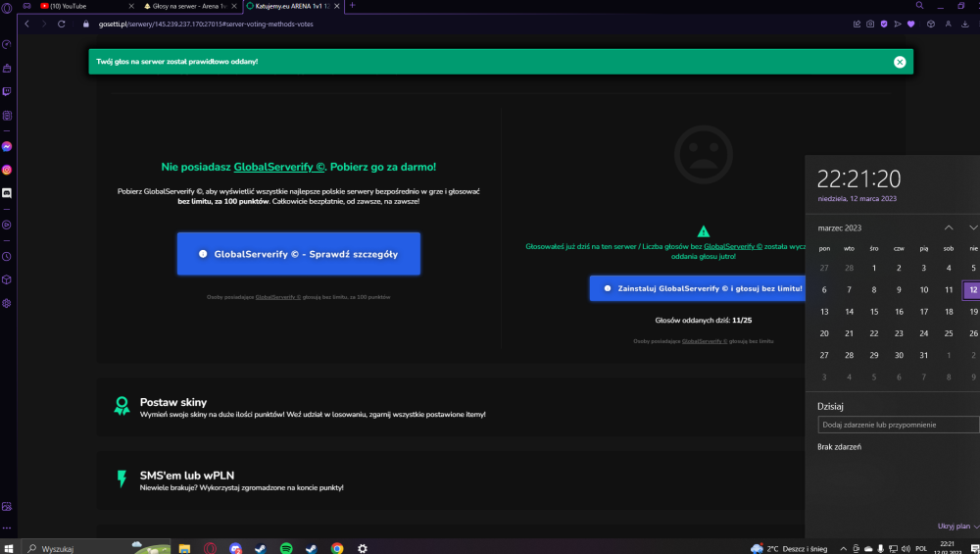Viewport: 980px width, 554px height.
Task: Dismiss the green vote confirmation banner
Action: pyautogui.click(x=900, y=62)
